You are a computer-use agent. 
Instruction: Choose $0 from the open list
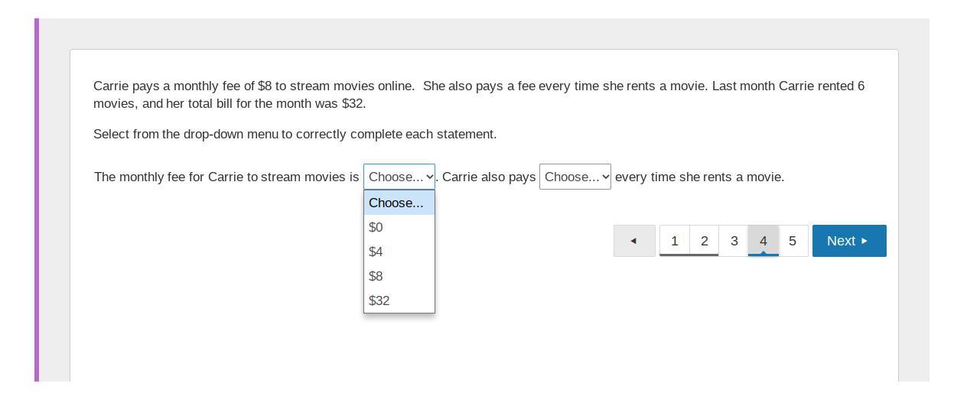pyautogui.click(x=376, y=227)
